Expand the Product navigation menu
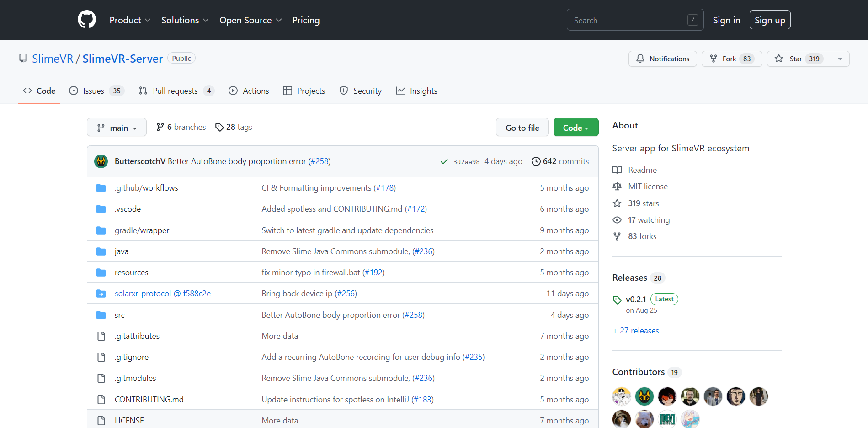Viewport: 868px width, 428px height. [130, 20]
